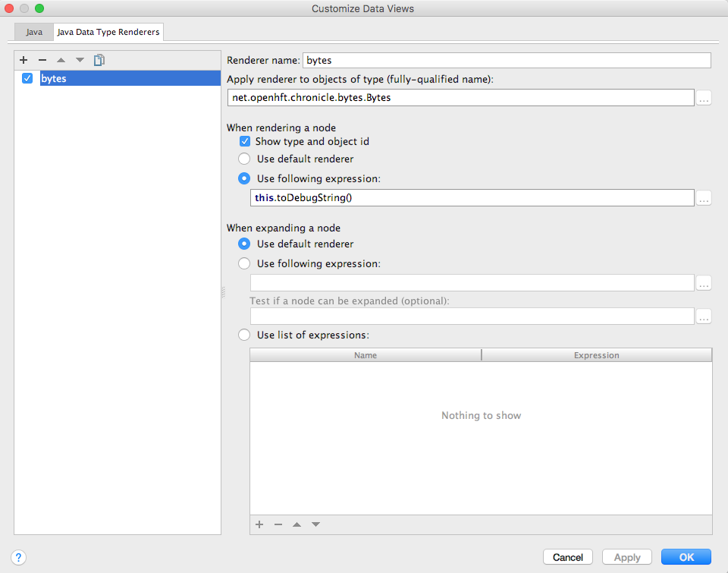The height and width of the screenshot is (573, 728).
Task: Remove expression row below the table
Action: tap(278, 524)
